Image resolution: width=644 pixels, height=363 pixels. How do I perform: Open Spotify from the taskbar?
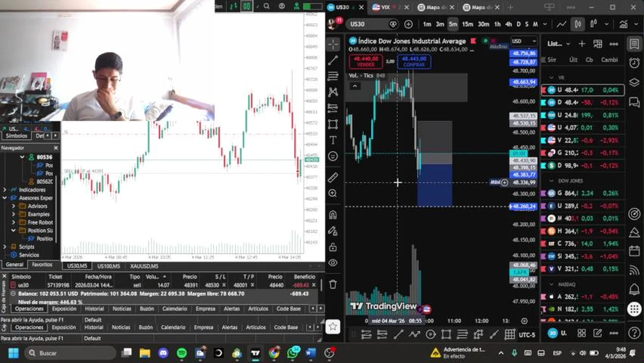181,353
